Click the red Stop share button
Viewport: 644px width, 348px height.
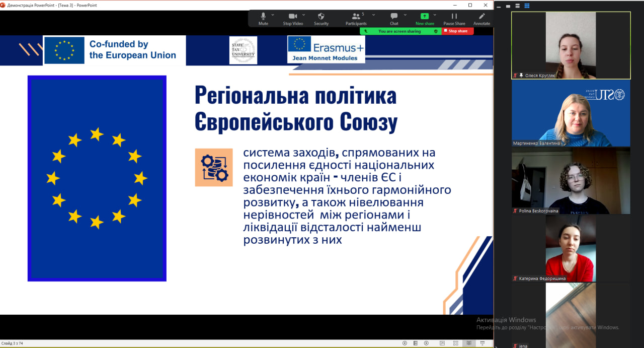tap(457, 31)
